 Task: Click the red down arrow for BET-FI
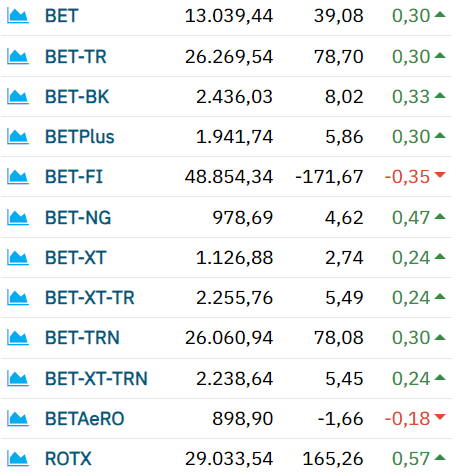point(440,175)
